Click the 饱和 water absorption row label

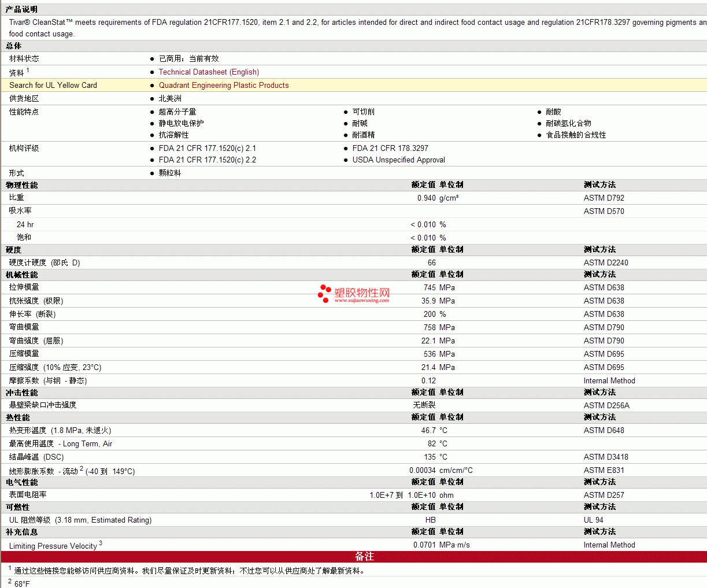(24, 237)
